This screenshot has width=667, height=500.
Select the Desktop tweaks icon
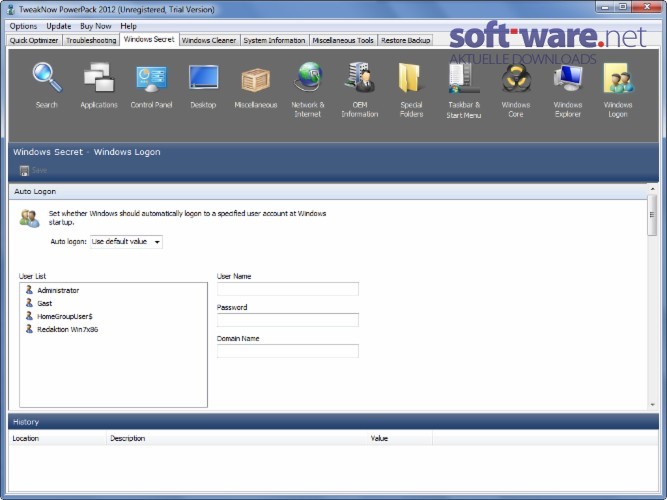203,78
